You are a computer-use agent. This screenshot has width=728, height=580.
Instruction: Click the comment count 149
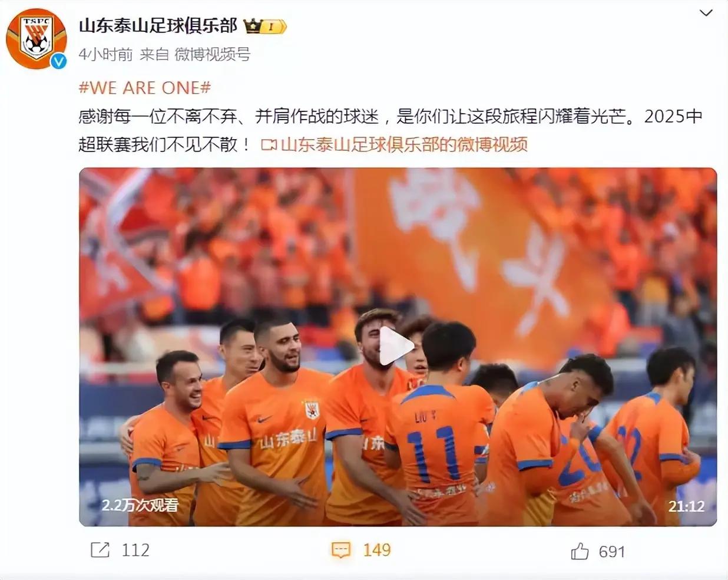(377, 550)
